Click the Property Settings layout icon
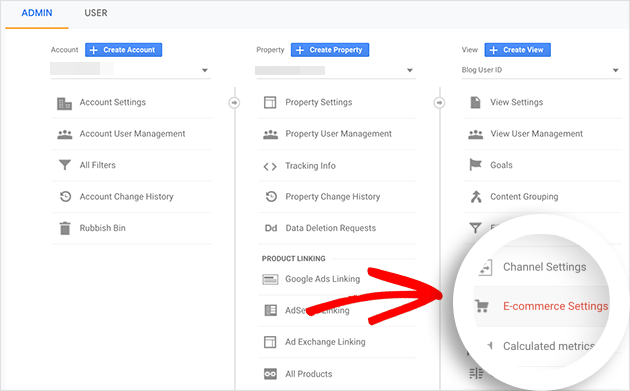Screen dimensions: 630x391 (x=270, y=102)
